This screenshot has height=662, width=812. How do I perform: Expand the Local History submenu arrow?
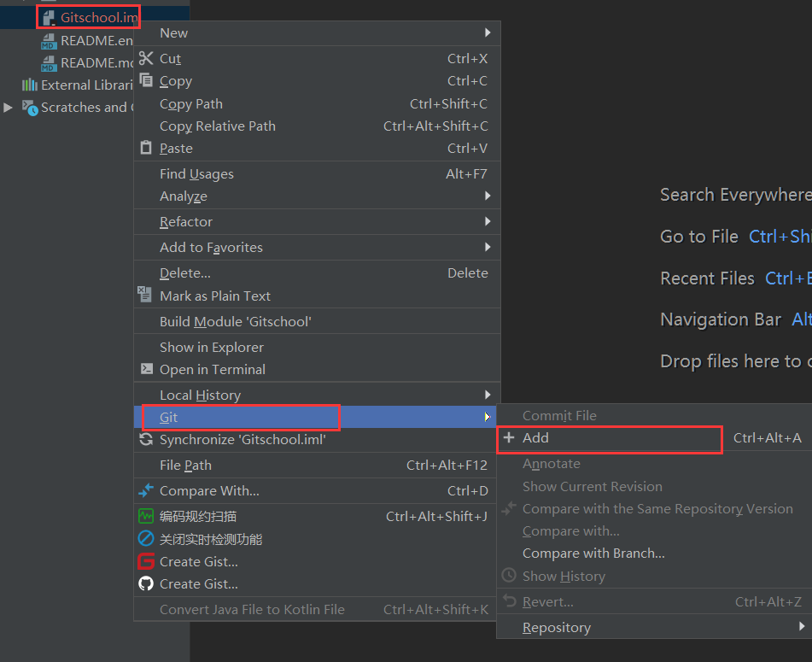(488, 395)
